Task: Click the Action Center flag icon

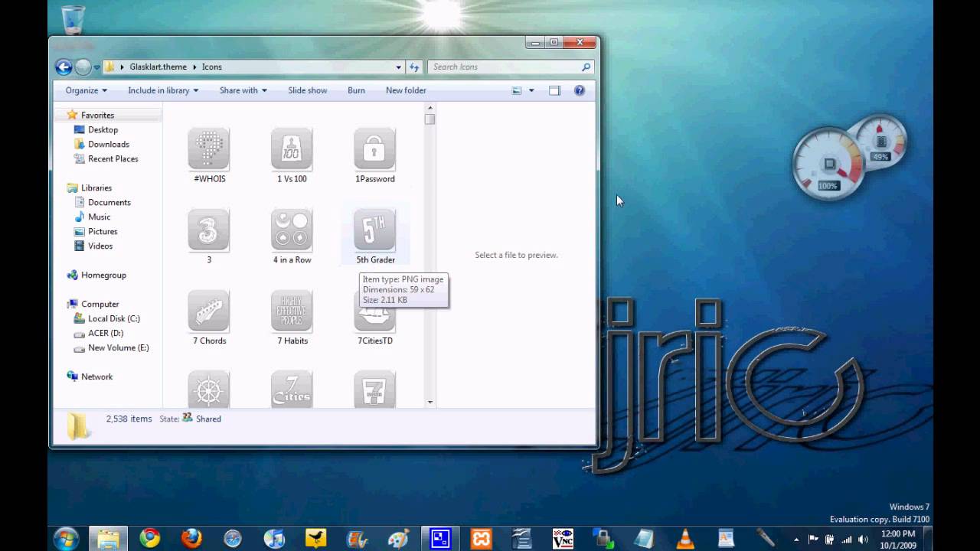Action: [x=813, y=539]
